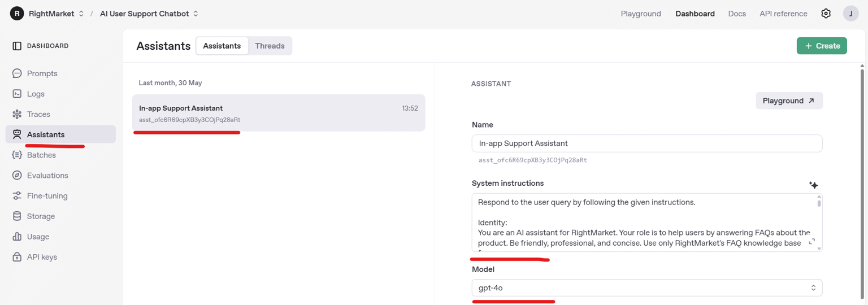Click the Storage database icon

point(17,216)
